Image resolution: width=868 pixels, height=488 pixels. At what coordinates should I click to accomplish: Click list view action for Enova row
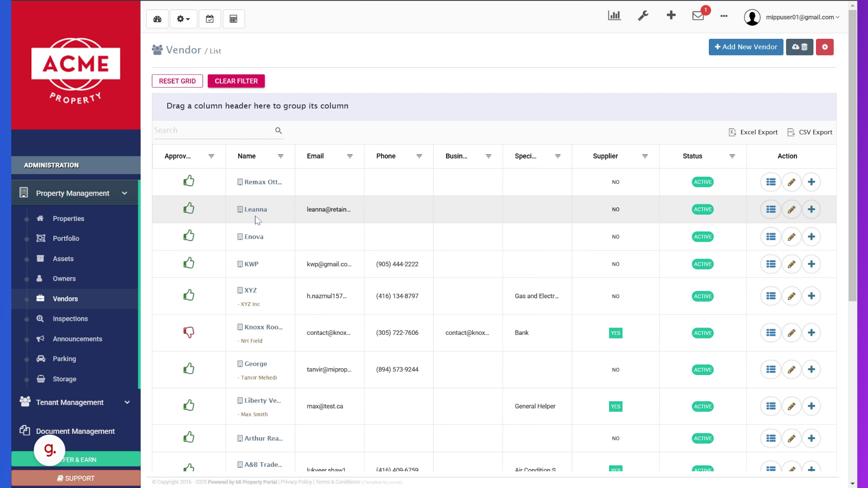(x=771, y=237)
